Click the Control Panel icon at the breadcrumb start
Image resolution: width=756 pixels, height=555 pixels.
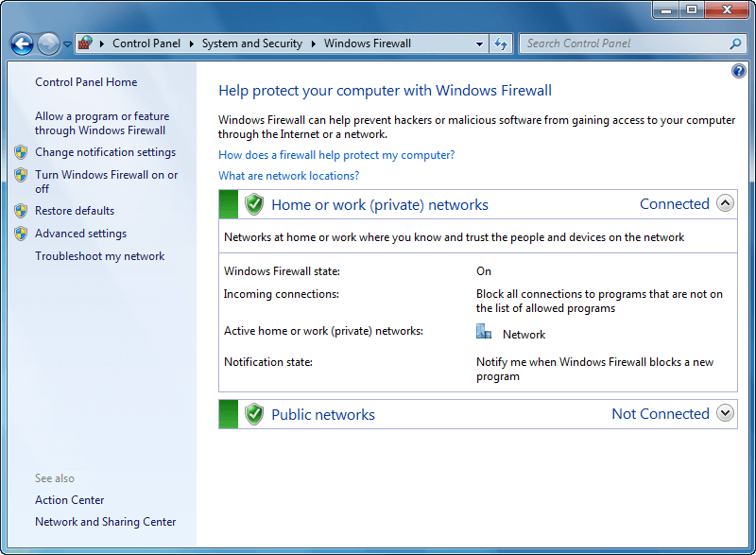(83, 43)
